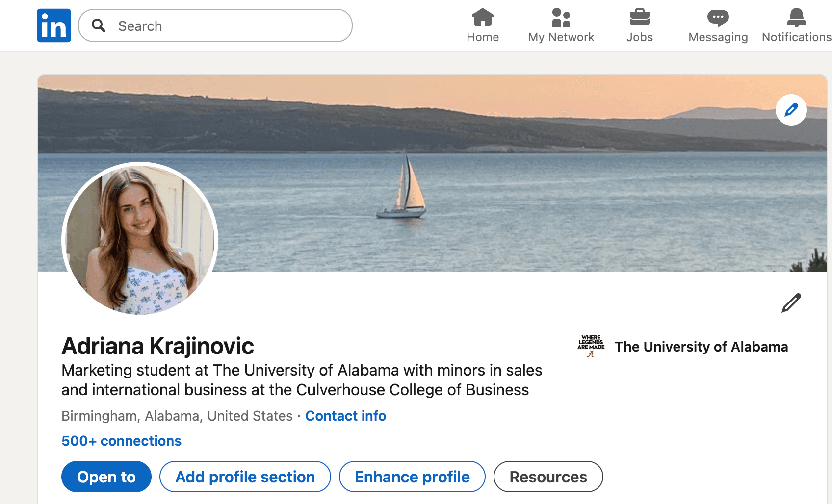The image size is (832, 504).
Task: Open the LinkedIn home feed
Action: click(482, 25)
